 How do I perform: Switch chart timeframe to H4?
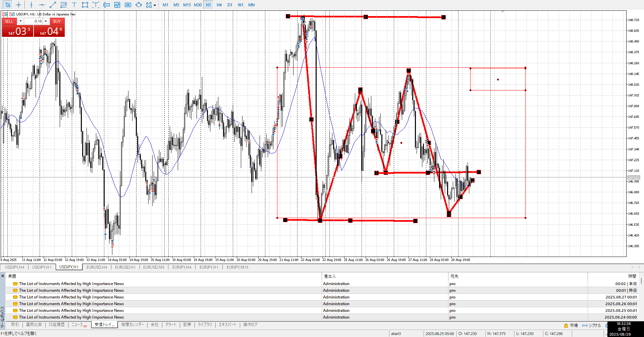pos(219,5)
